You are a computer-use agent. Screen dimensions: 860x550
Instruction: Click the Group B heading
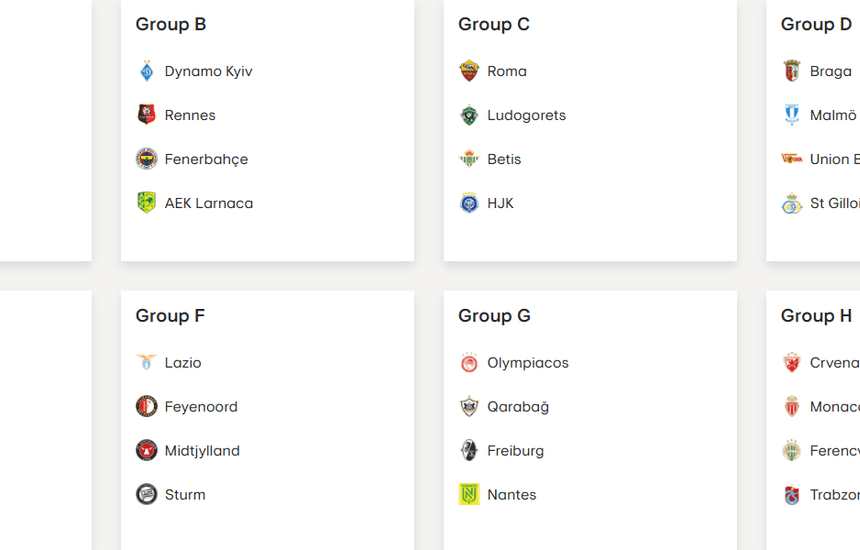[x=171, y=24]
